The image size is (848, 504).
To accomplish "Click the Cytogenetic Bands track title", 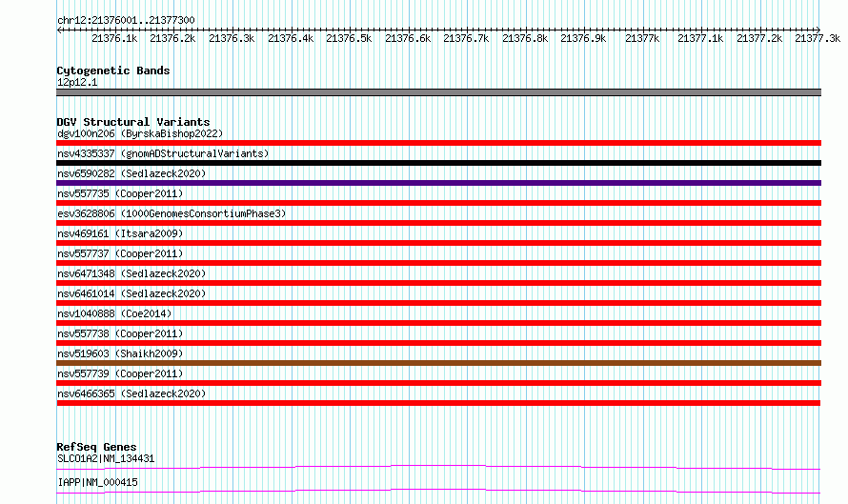I will [113, 71].
